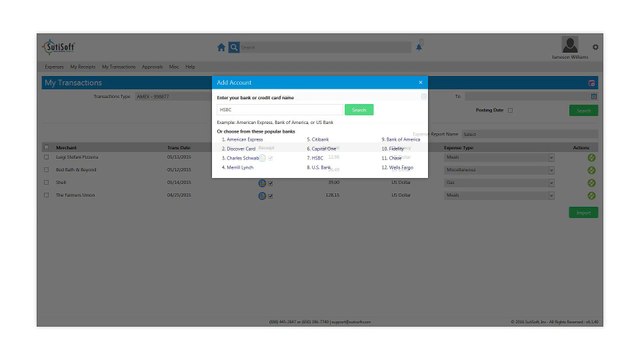640x360 pixels.
Task: Open the Help menu
Action: coord(190,67)
